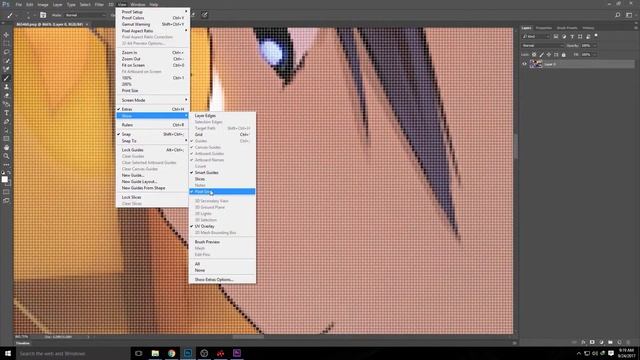
Task: Click the lock image pixels brush icon
Action: [542, 54]
